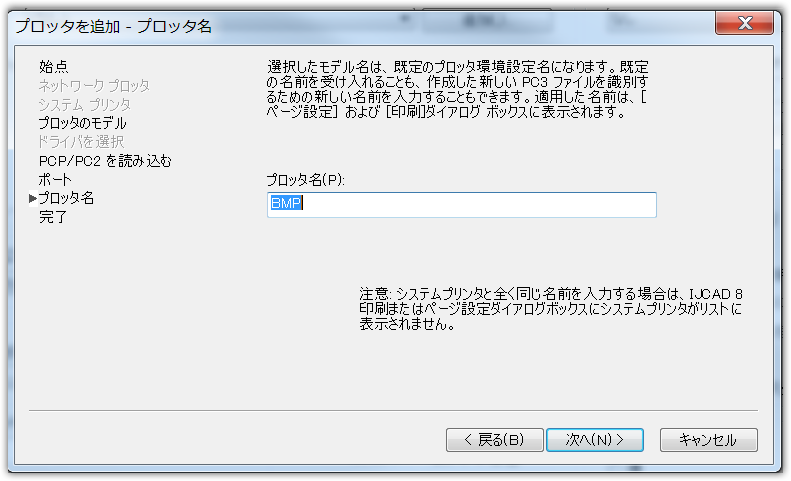Click the dialog title bar text
The width and height of the screenshot is (791, 481).
coord(113,26)
